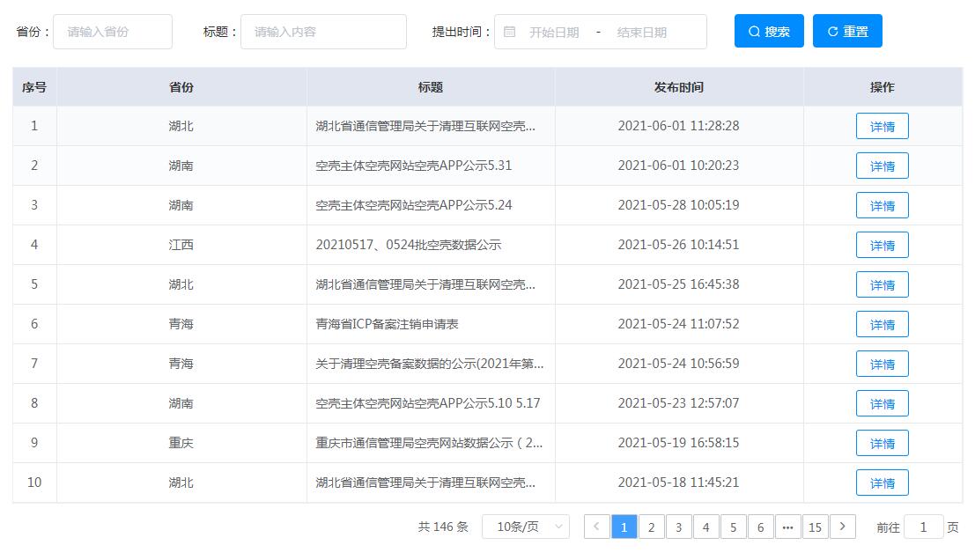Click timestamp 2021-05-26 10:14:51
The height and width of the screenshot is (560, 975).
pos(678,245)
